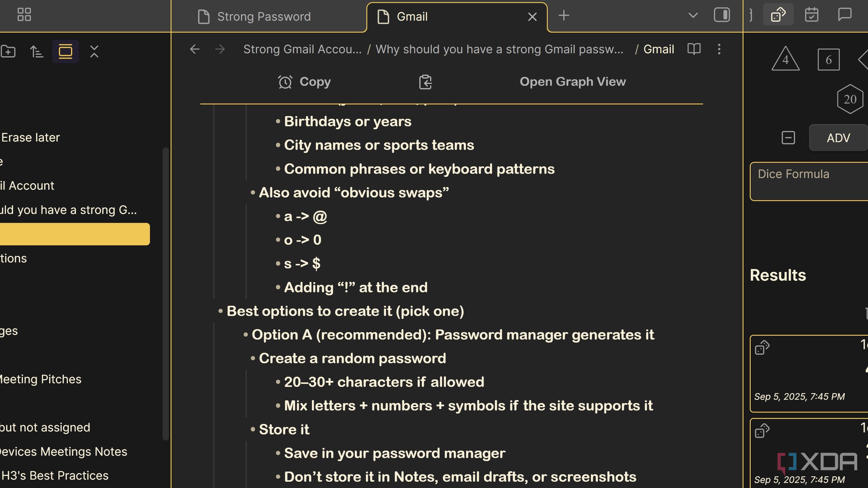The height and width of the screenshot is (488, 868).
Task: Switch to the Strong Password tab
Action: pyautogui.click(x=263, y=16)
